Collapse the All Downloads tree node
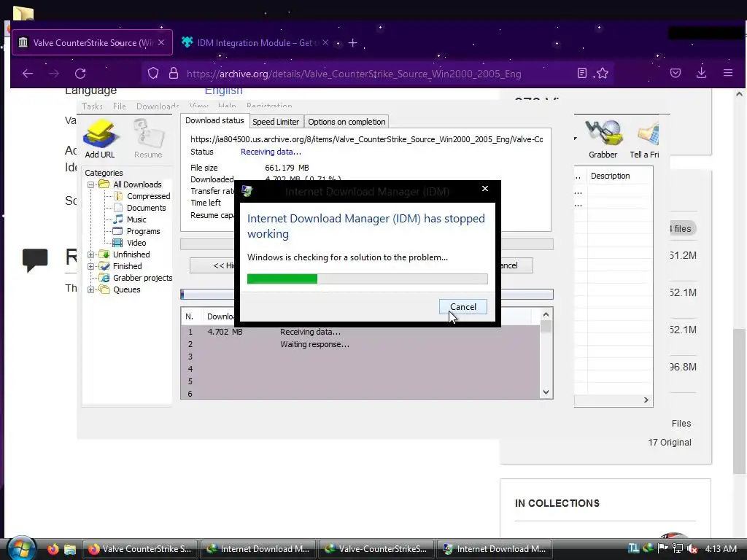 pos(90,184)
